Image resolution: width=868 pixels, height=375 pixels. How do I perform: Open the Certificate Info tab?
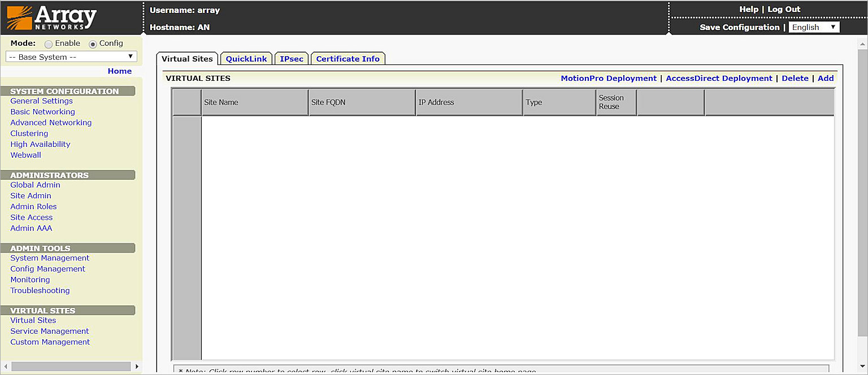(348, 59)
